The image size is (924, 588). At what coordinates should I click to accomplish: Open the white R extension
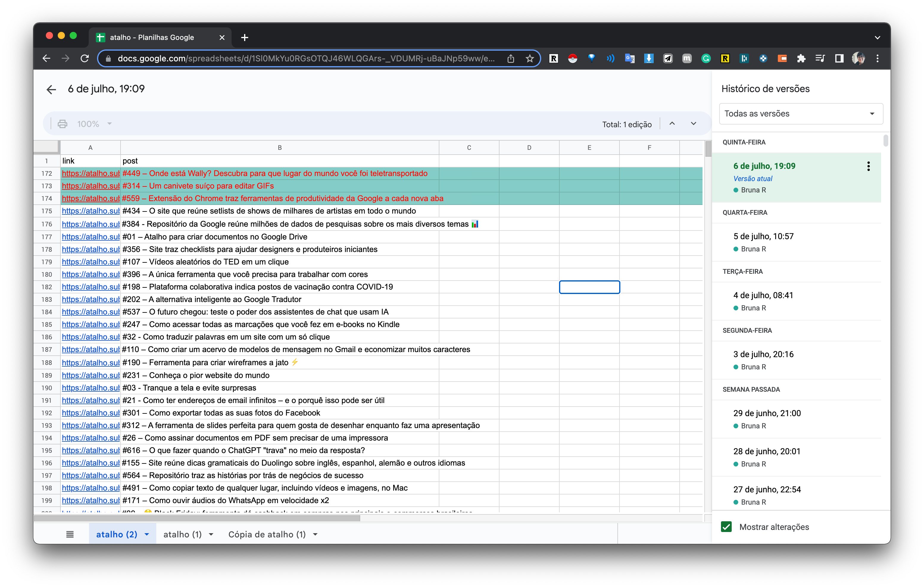[553, 58]
